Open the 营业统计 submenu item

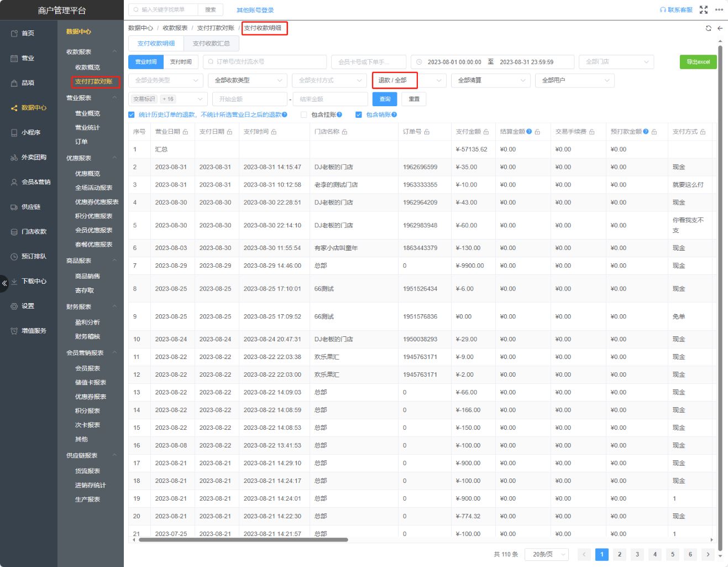click(x=87, y=128)
